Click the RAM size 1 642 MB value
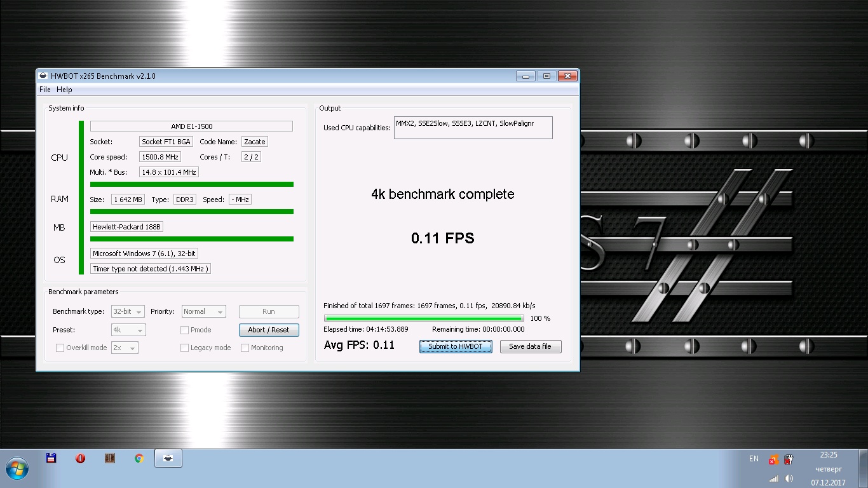The width and height of the screenshot is (868, 488). point(128,200)
